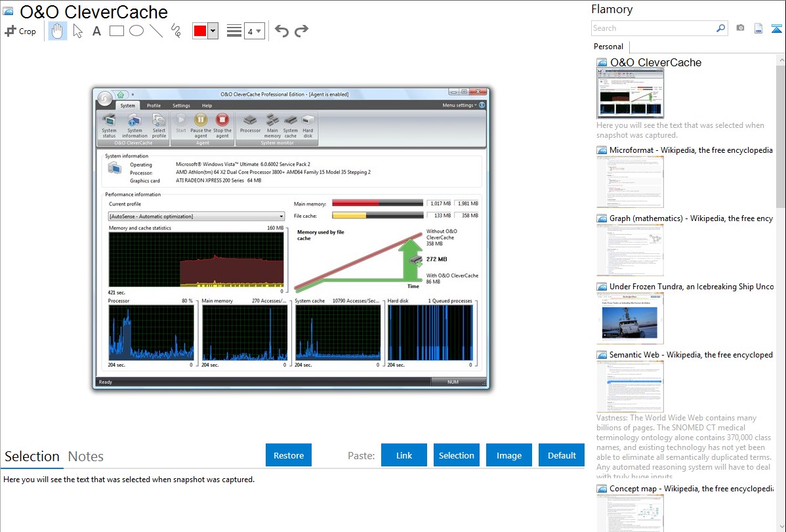Click the blue help icon beside Menu settings
The height and width of the screenshot is (532, 786).
[x=482, y=106]
